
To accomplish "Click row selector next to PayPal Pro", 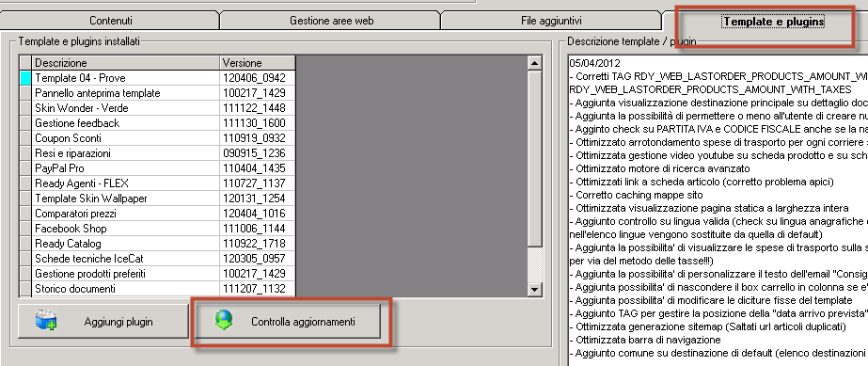I will point(25,168).
